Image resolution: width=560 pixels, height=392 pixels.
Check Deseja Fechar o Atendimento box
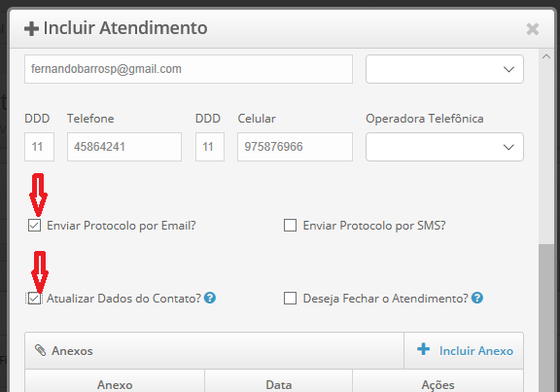pyautogui.click(x=290, y=299)
